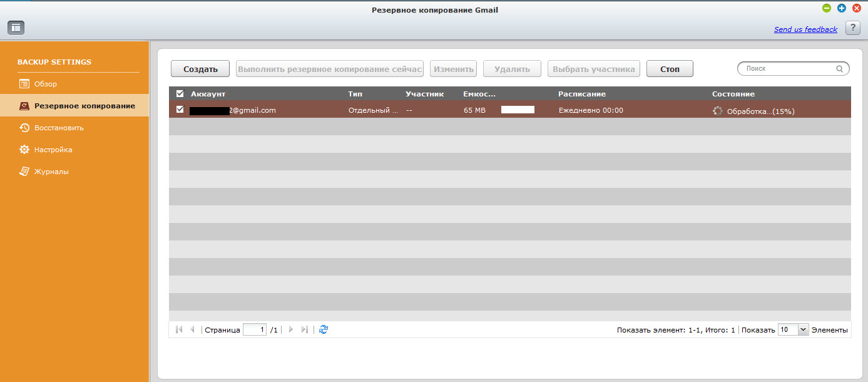868x382 pixels.
Task: Go to the previous page arrow
Action: [192, 329]
